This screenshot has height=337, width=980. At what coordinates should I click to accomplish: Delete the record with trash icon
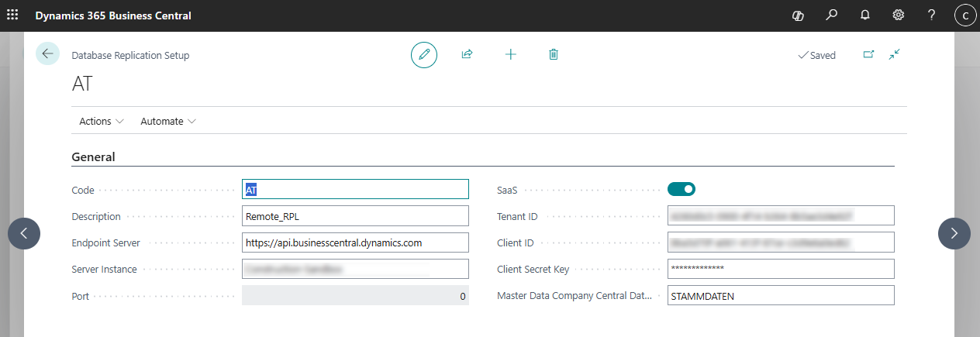pos(554,55)
